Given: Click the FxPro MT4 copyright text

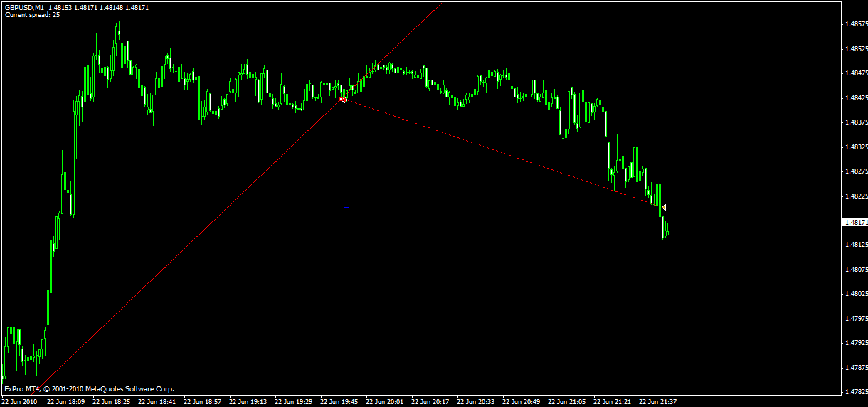Looking at the screenshot, I should click(x=89, y=389).
